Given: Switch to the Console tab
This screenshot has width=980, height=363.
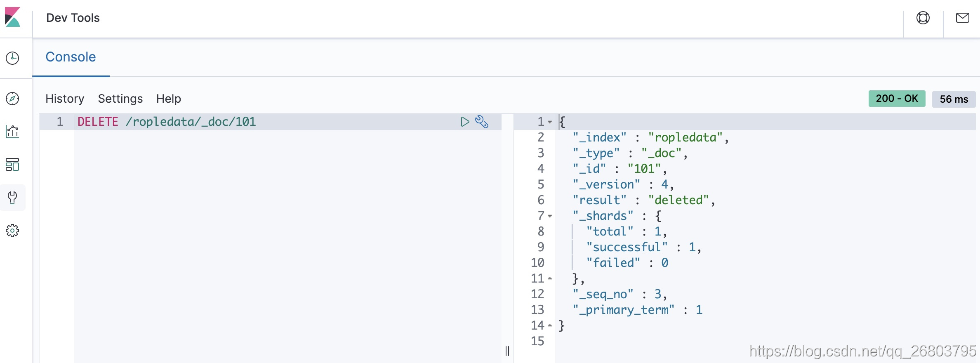Looking at the screenshot, I should [71, 57].
